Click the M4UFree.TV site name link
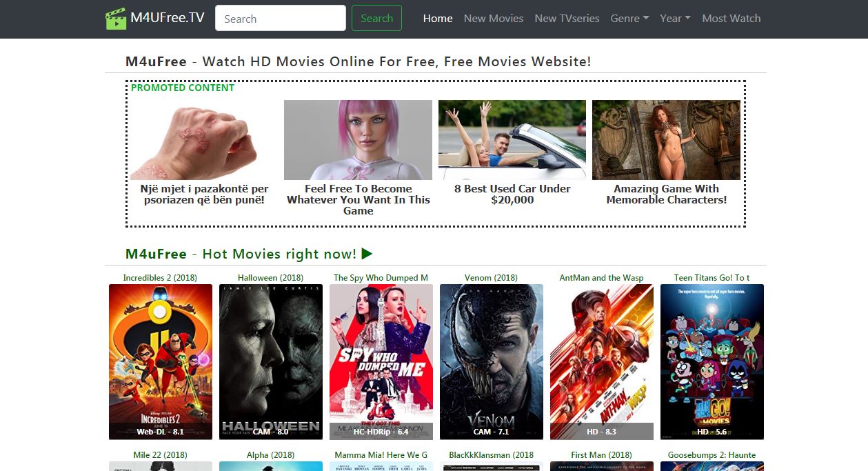This screenshot has width=868, height=471. (x=168, y=18)
